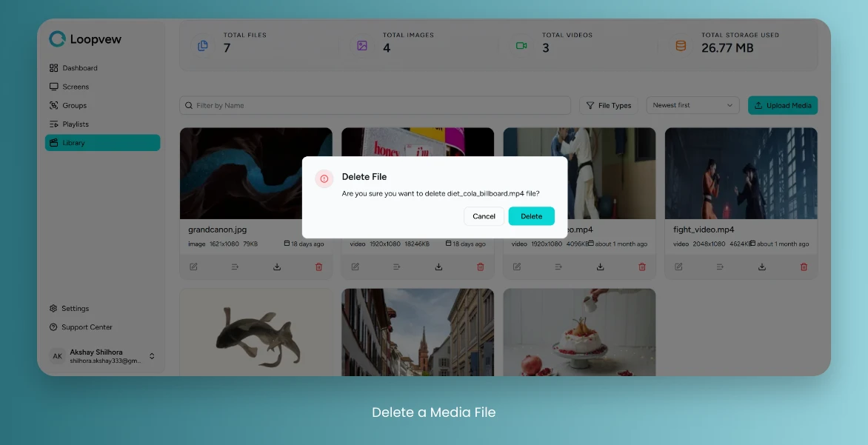Open the cake with pomegranate thumbnail

coord(579,332)
